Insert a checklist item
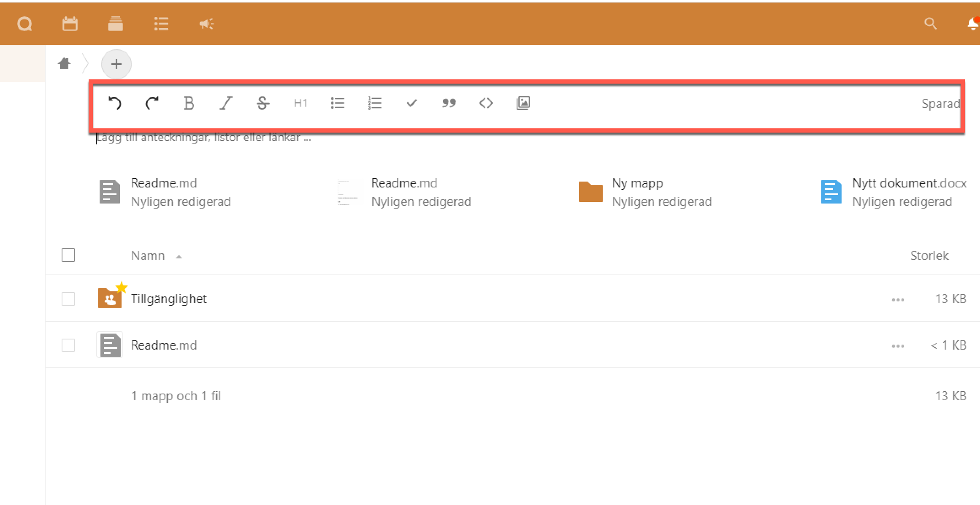The width and height of the screenshot is (980, 505). click(x=411, y=103)
